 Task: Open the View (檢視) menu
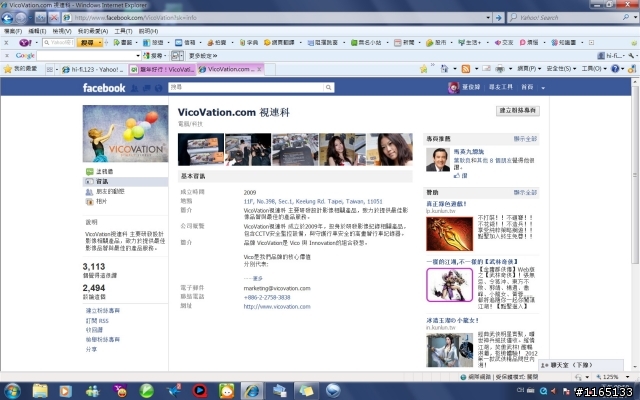tap(62, 31)
